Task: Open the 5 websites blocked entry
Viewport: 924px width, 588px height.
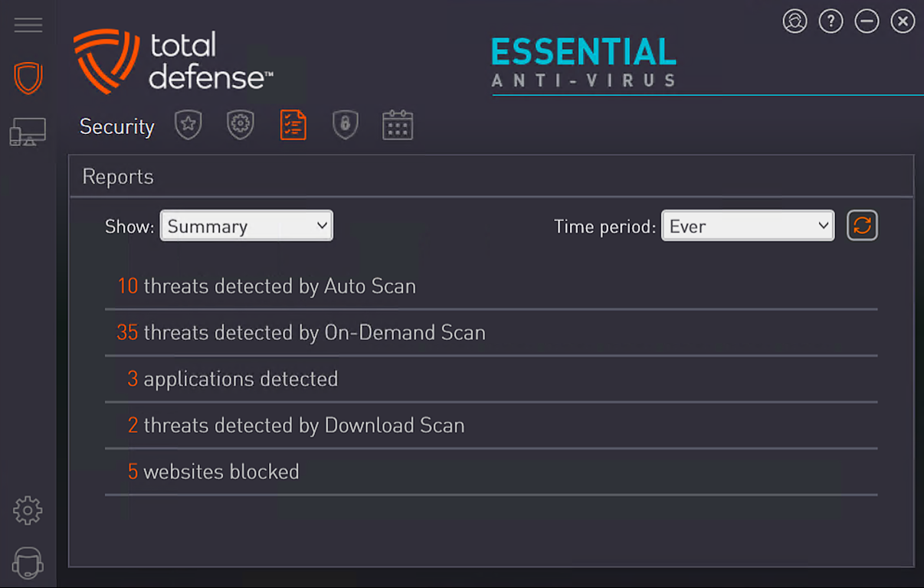Action: (x=213, y=472)
